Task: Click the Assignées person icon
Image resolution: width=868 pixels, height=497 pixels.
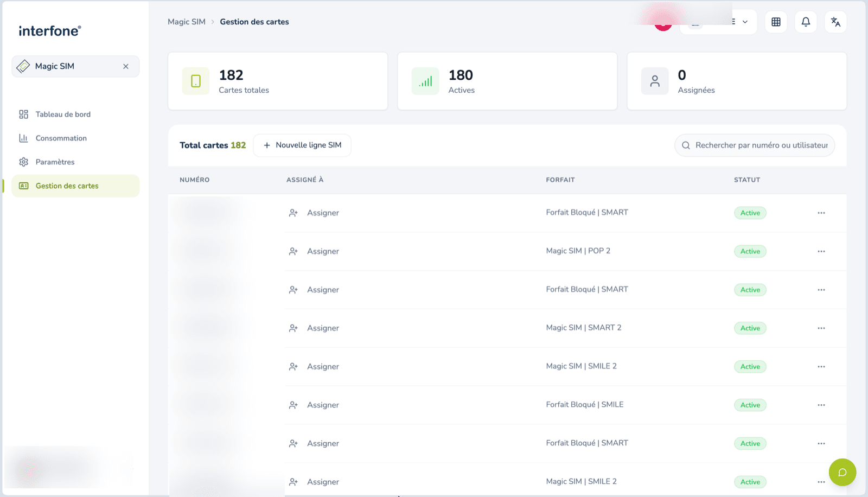Action: (655, 81)
